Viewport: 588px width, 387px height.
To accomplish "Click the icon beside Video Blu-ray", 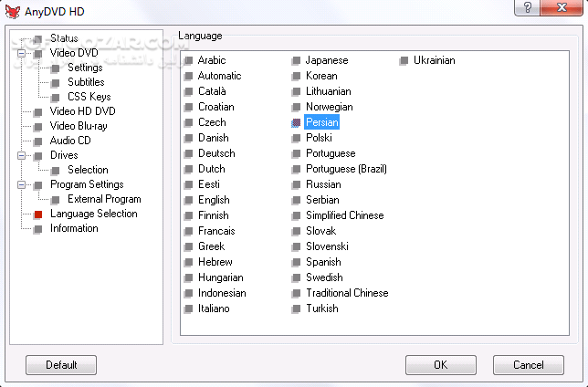I will pyautogui.click(x=38, y=127).
